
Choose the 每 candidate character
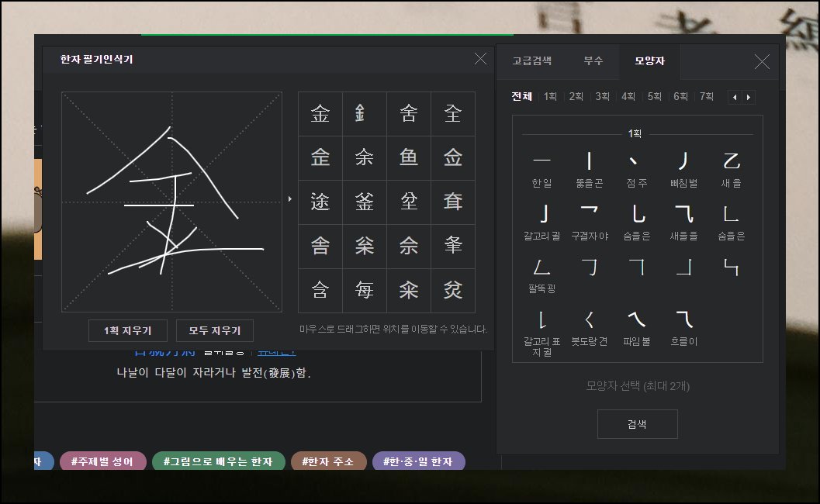pyautogui.click(x=365, y=290)
